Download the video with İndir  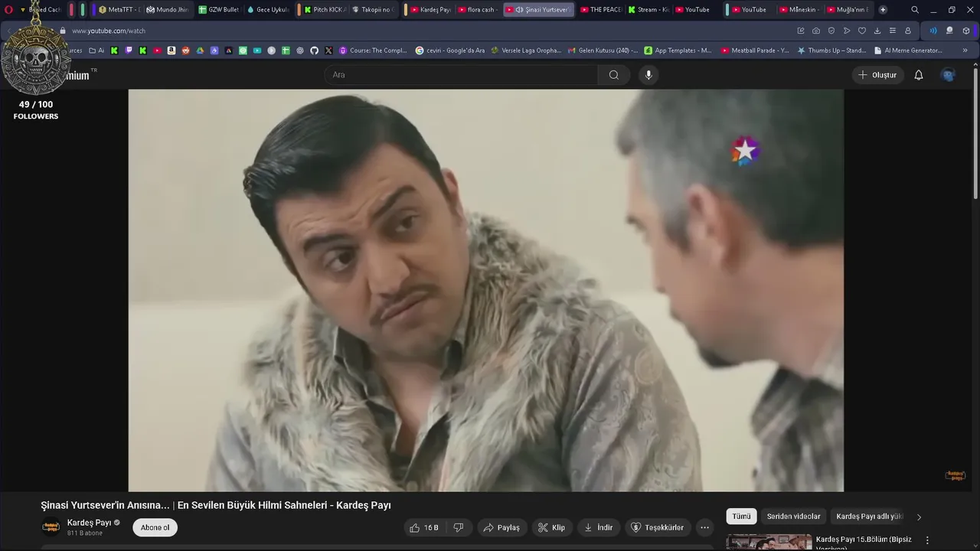599,527
